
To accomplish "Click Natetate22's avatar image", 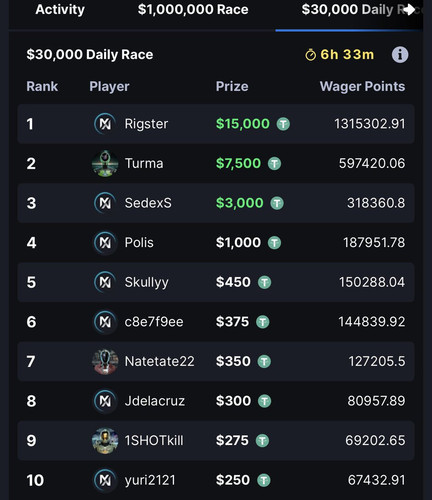I will tap(105, 361).
